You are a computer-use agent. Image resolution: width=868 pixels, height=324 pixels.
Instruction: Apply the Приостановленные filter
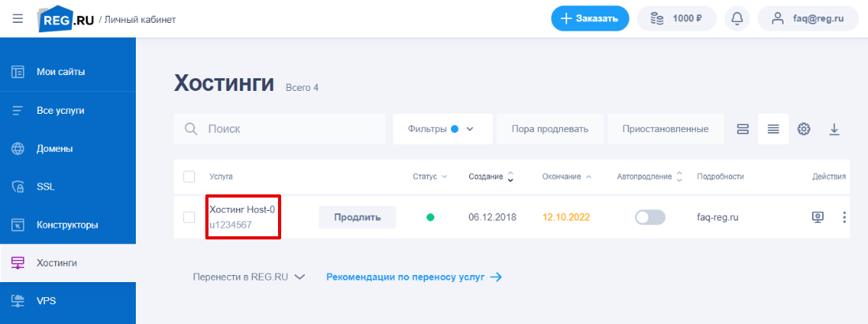click(665, 129)
